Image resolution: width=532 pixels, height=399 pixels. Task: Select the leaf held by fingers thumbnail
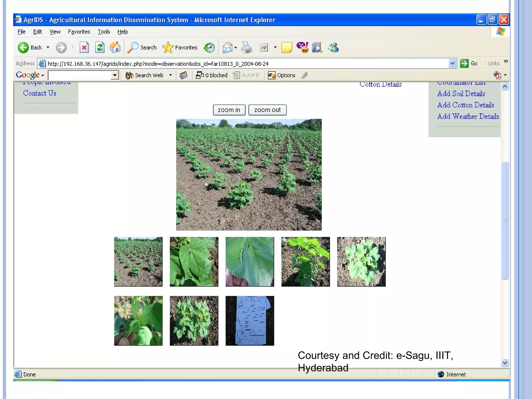click(x=250, y=262)
